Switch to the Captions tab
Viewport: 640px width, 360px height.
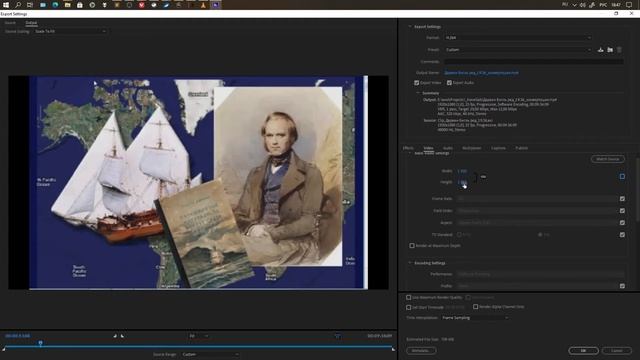pyautogui.click(x=498, y=148)
